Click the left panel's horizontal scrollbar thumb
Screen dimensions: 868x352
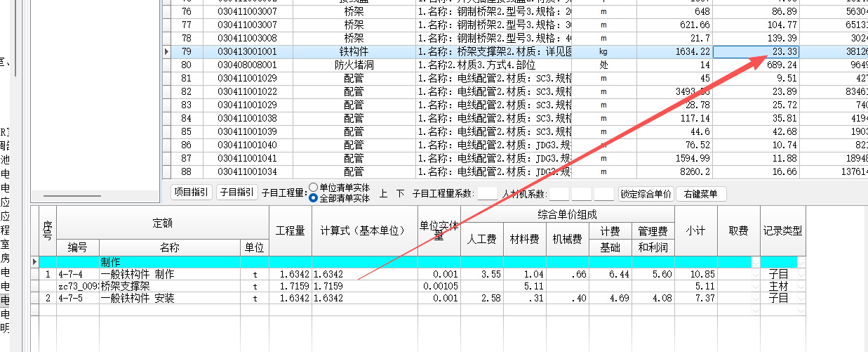point(72,195)
